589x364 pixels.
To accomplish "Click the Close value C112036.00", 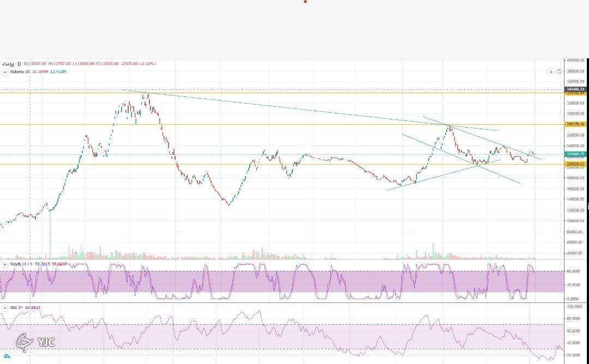I will pyautogui.click(x=107, y=64).
